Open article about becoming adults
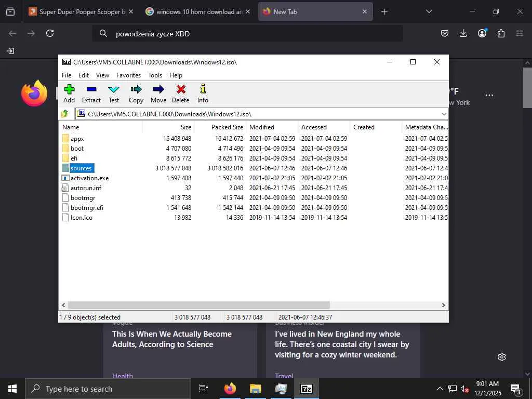 coord(172,339)
